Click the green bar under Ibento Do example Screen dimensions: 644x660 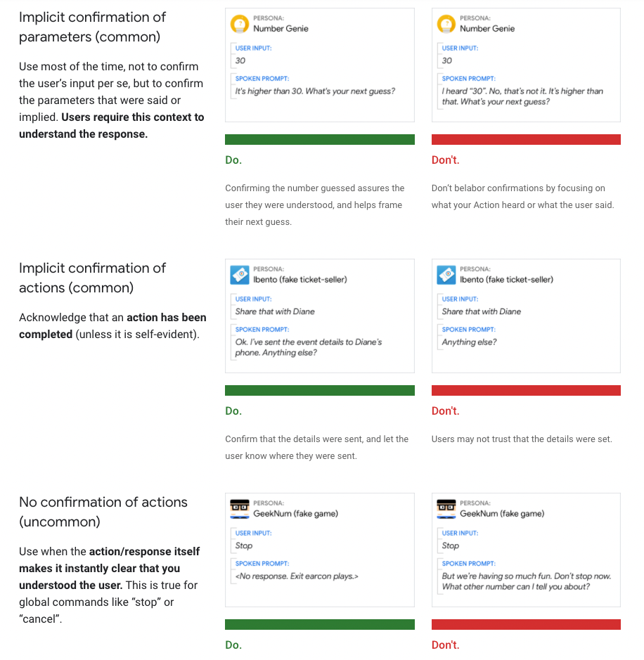[319, 390]
